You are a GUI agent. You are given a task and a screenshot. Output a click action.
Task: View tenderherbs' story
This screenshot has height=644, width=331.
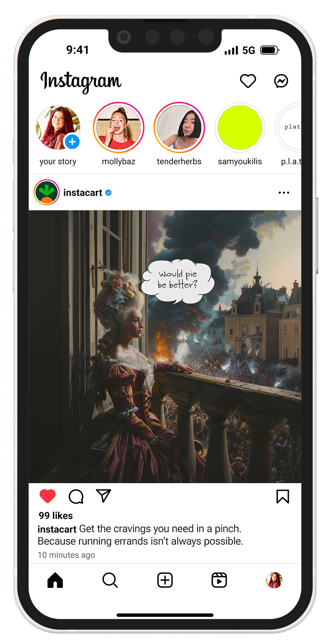click(x=179, y=127)
